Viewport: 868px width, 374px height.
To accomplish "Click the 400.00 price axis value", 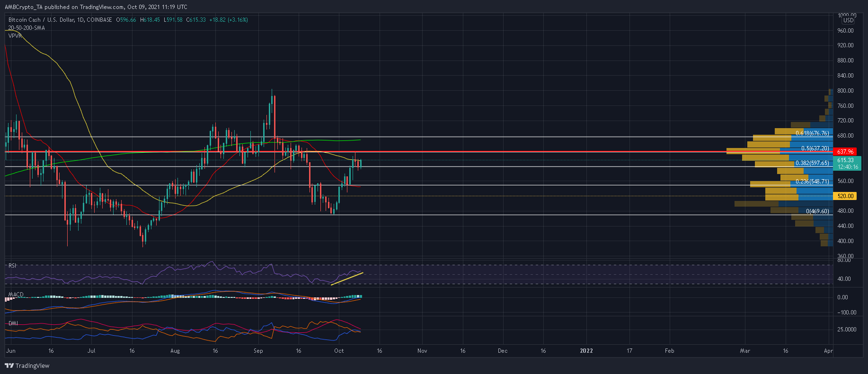I will [845, 241].
